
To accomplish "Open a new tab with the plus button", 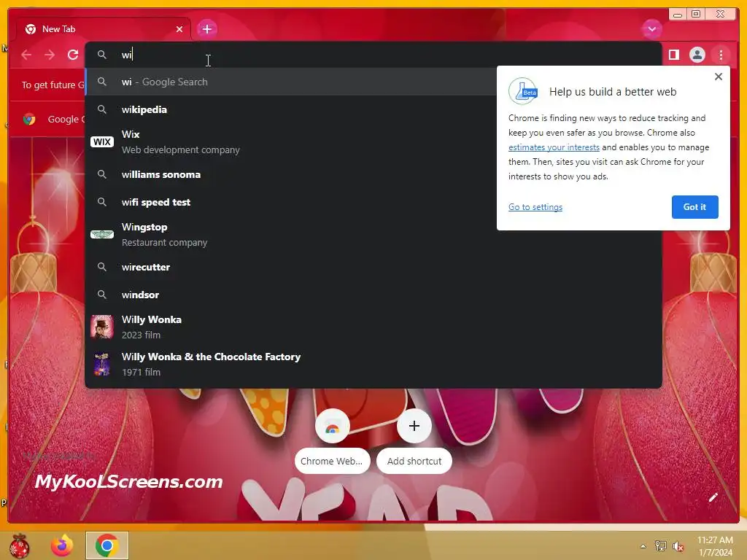I will pos(206,29).
